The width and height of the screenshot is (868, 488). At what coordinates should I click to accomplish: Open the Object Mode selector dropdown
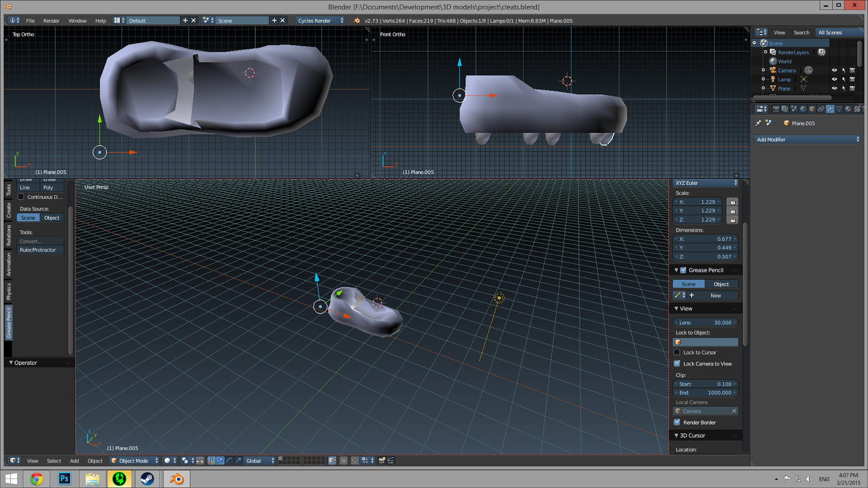point(135,461)
